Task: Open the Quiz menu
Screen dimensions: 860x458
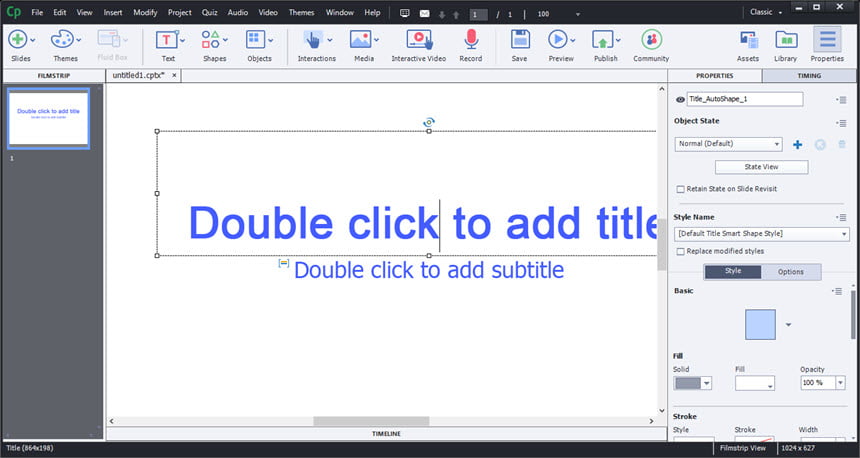Action: pos(210,12)
